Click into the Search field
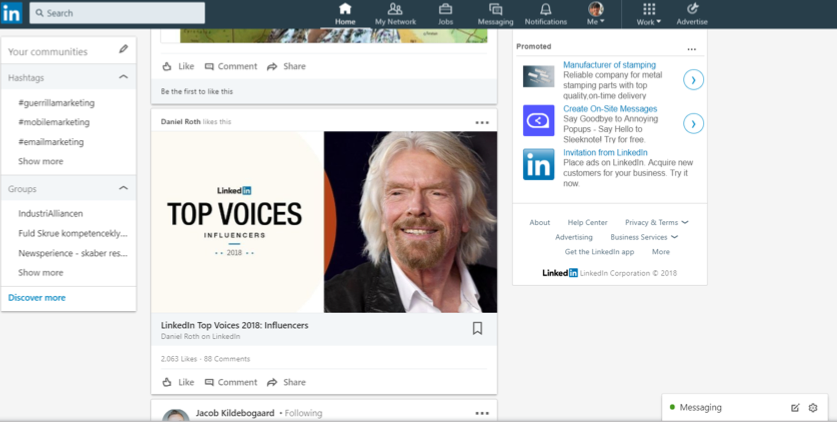The image size is (837, 422). click(117, 13)
